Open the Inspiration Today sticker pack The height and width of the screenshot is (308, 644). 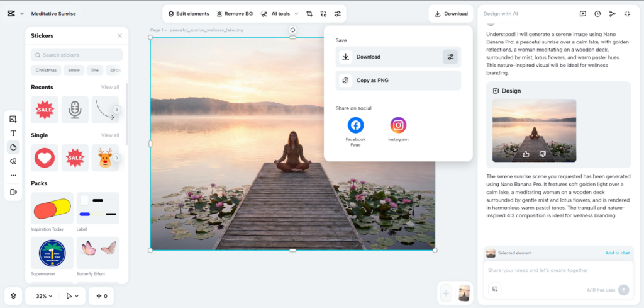(52, 208)
